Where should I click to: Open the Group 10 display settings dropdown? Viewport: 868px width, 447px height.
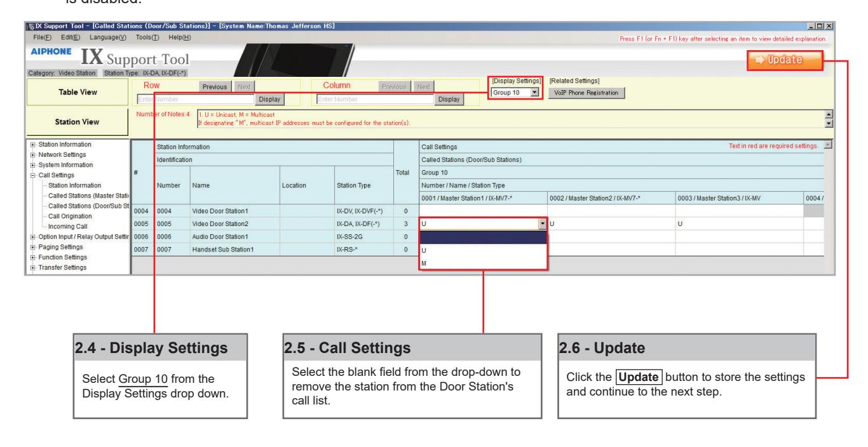[x=515, y=93]
